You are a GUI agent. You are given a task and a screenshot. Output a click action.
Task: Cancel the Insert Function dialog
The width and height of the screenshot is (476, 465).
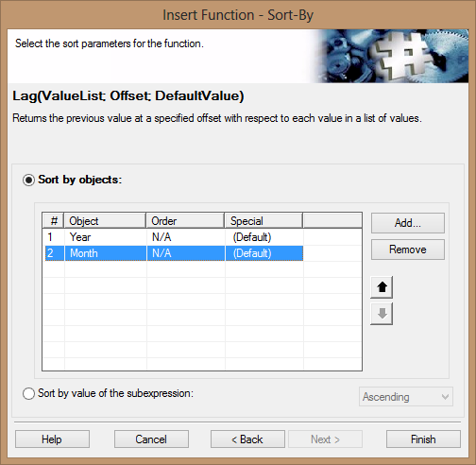pos(151,439)
